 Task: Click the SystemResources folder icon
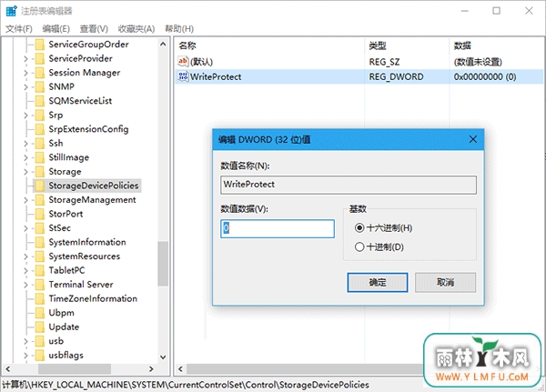click(40, 256)
